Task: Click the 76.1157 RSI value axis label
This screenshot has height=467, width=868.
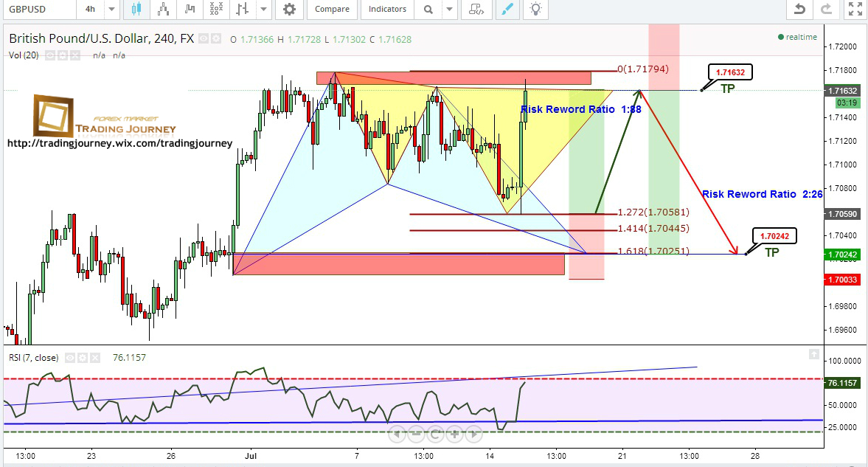Action: pos(842,383)
